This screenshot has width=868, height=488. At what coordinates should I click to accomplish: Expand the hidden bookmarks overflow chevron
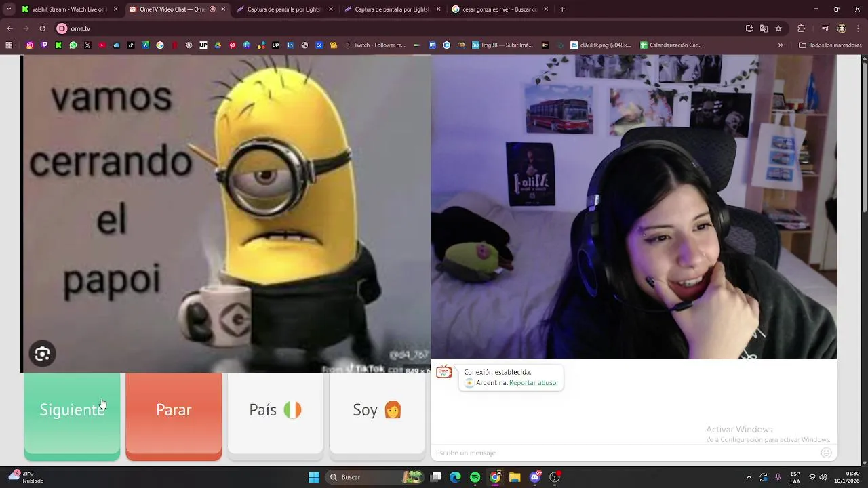[781, 45]
